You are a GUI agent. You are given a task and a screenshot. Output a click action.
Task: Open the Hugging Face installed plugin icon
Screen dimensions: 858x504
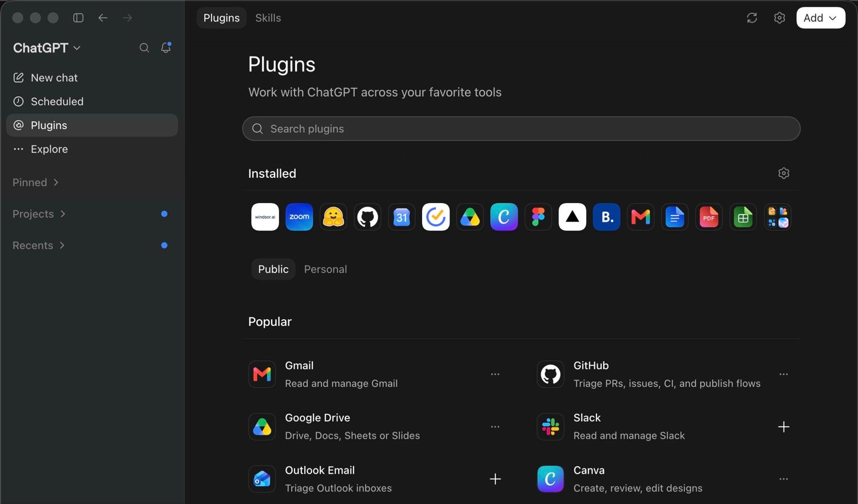[x=333, y=217]
